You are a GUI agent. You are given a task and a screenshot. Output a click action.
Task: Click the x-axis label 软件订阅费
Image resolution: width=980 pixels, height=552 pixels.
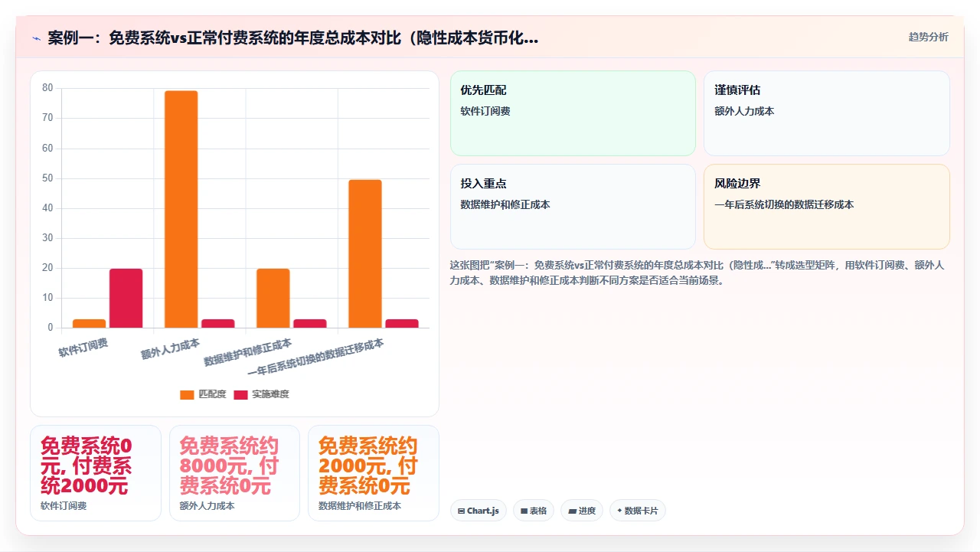click(x=84, y=348)
